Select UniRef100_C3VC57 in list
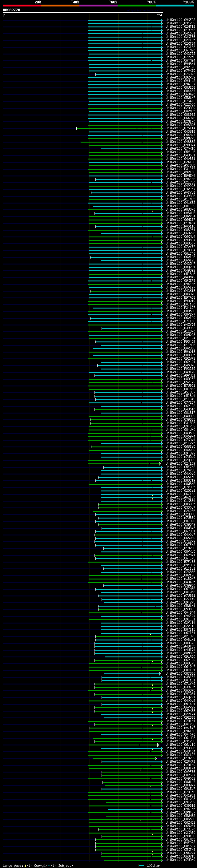 pos(180,189)
